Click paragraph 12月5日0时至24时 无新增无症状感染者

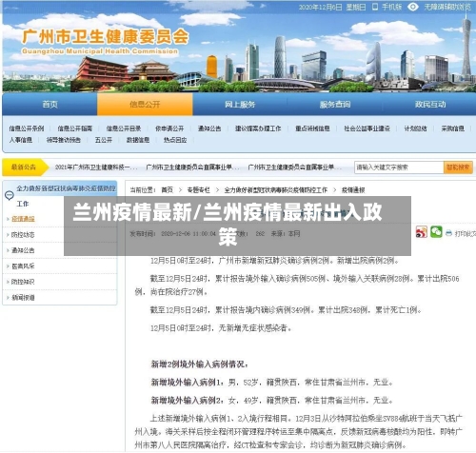pos(221,328)
